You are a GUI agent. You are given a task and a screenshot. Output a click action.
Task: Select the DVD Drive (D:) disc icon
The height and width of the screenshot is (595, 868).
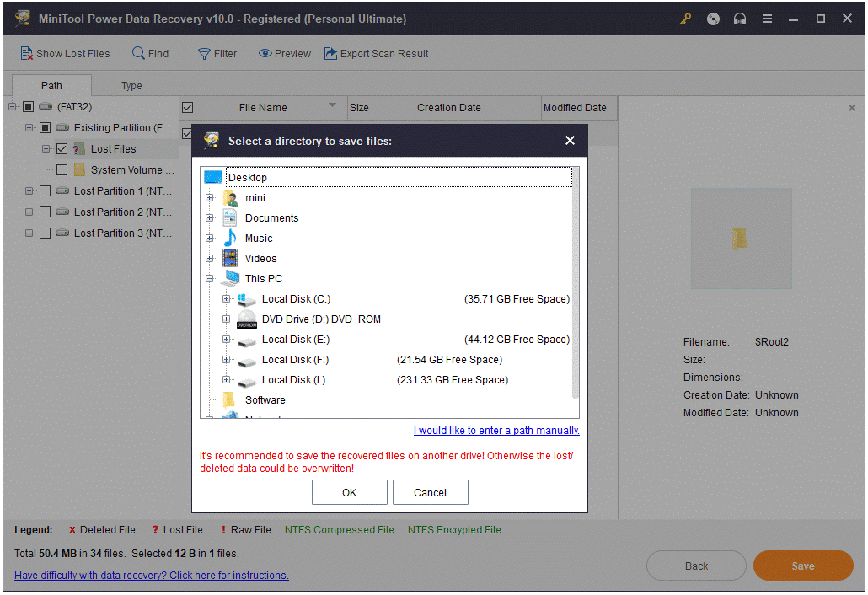[x=247, y=319]
